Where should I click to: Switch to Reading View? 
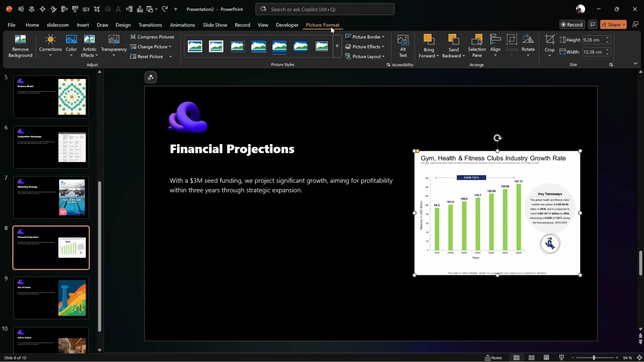tap(547, 358)
